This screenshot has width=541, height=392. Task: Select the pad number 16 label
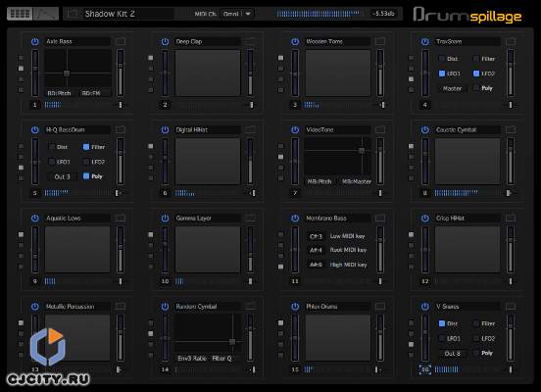(425, 369)
